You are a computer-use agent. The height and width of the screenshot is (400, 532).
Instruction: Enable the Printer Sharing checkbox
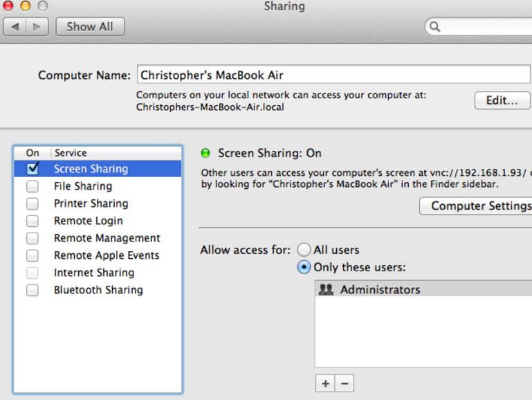pos(33,203)
